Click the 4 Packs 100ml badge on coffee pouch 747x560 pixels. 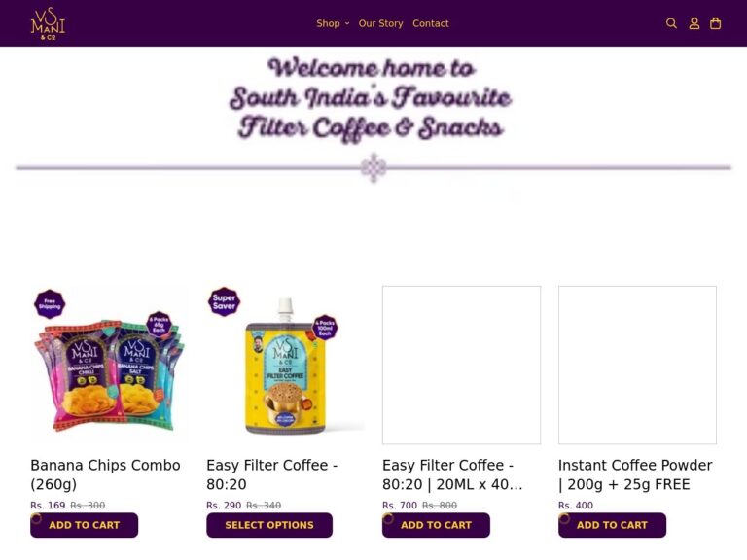(x=325, y=328)
